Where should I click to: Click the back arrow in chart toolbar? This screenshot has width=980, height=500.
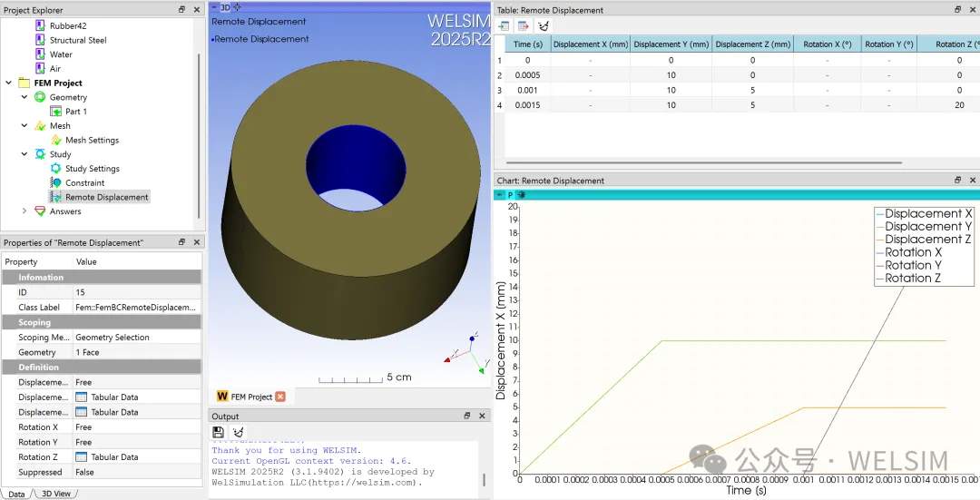click(x=499, y=195)
